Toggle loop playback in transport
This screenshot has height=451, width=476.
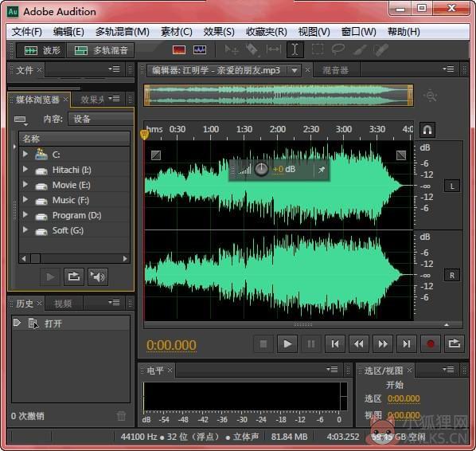point(455,344)
